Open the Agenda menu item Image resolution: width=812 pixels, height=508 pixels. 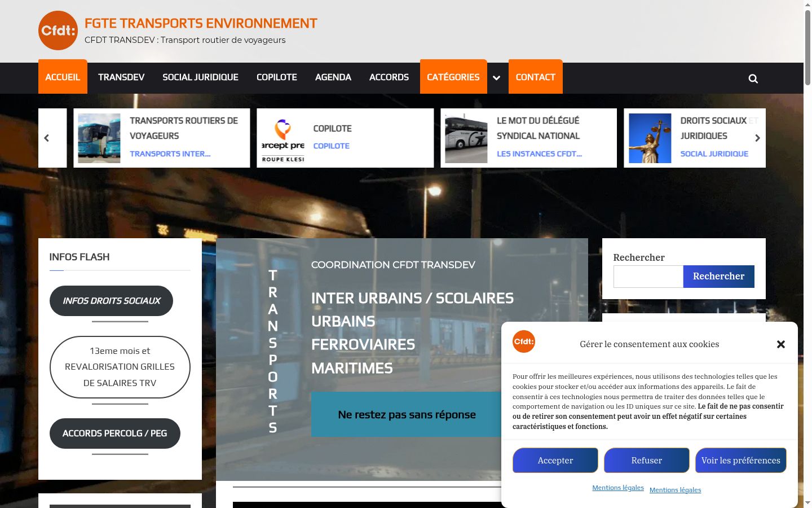tap(333, 77)
